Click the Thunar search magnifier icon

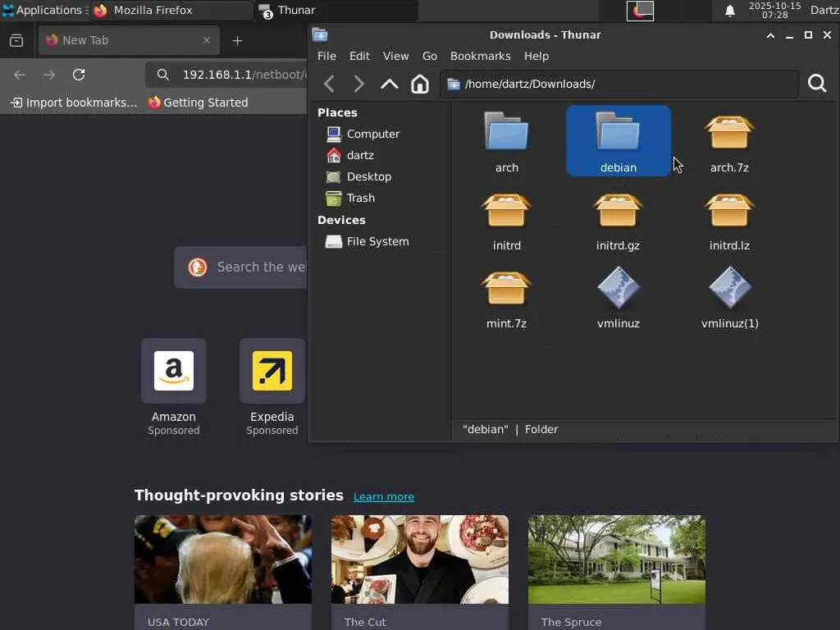pyautogui.click(x=816, y=84)
